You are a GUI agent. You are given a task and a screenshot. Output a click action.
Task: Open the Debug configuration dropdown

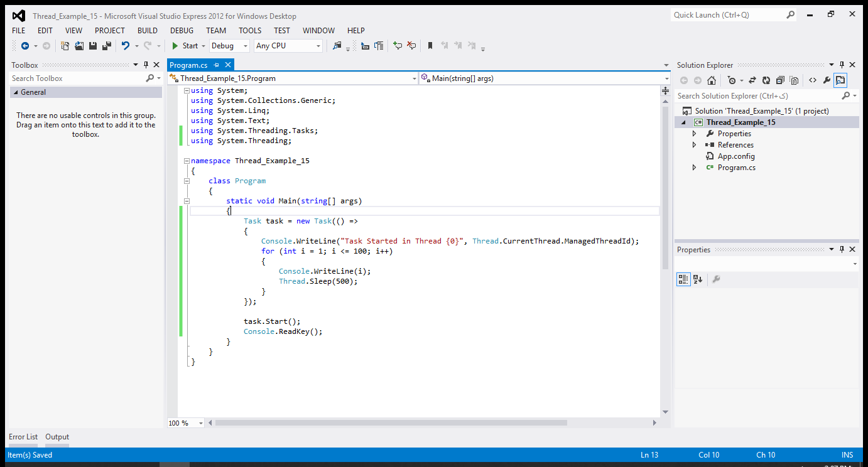pyautogui.click(x=229, y=46)
